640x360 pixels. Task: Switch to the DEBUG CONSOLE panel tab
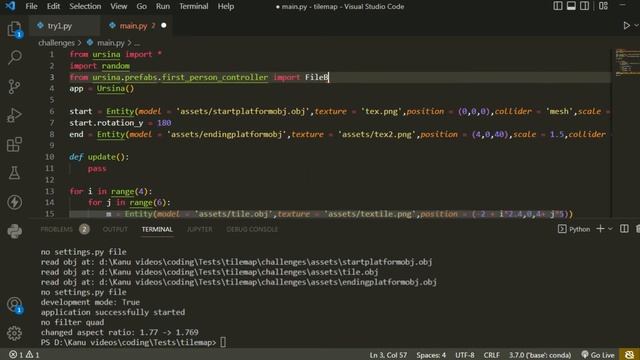click(252, 229)
